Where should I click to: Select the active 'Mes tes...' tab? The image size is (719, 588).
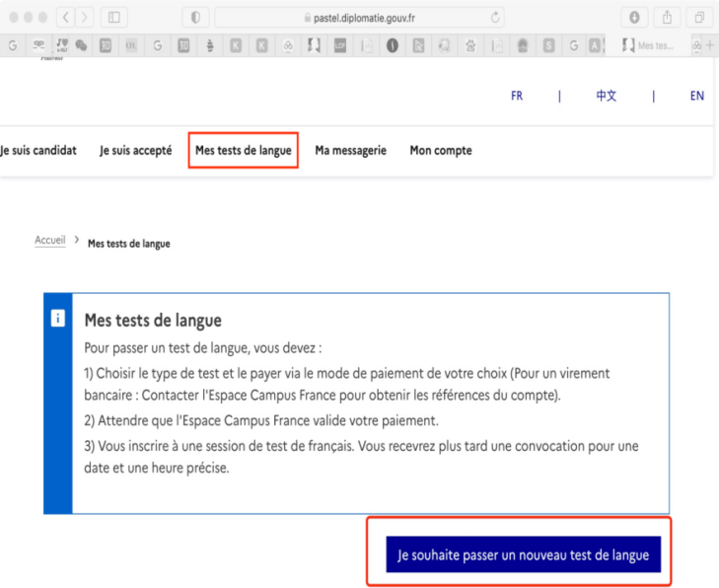point(648,45)
